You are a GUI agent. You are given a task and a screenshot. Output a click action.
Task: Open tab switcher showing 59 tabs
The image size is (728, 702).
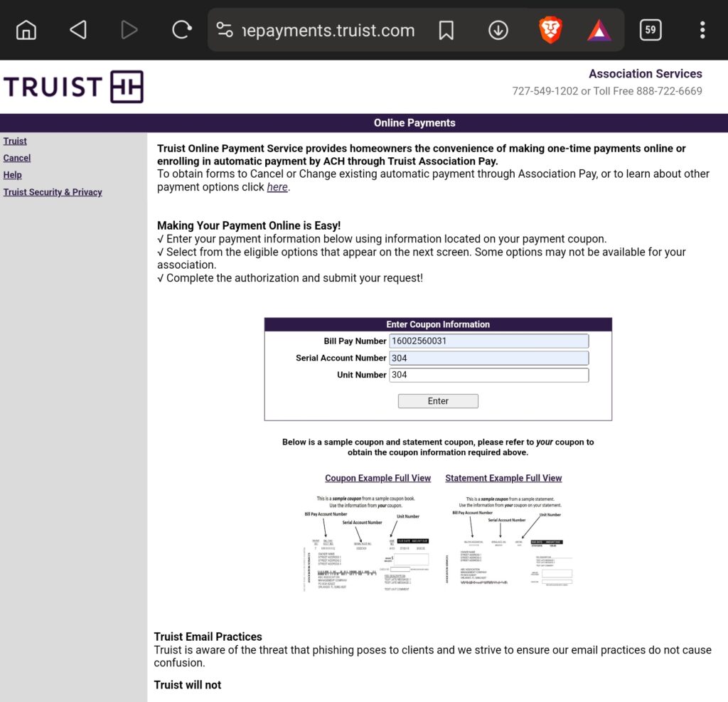coord(650,30)
